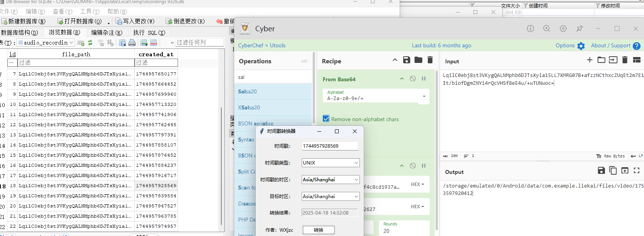The height and width of the screenshot is (236, 644).
Task: Clear recipe with trash icon
Action: (x=430, y=60)
